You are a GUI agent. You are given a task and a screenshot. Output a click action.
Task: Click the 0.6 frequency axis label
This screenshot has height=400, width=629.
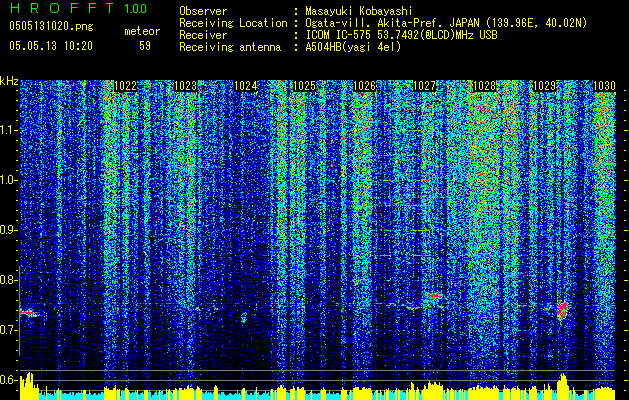(x=9, y=380)
